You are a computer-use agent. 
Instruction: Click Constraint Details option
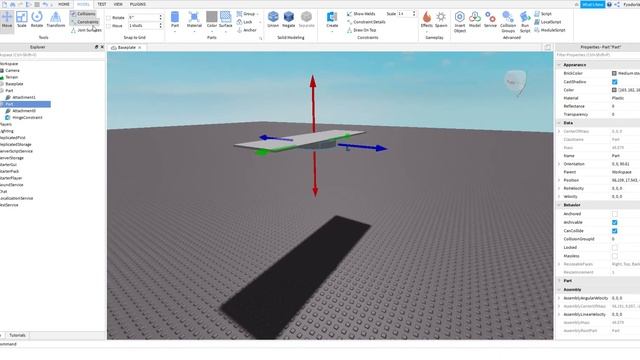[366, 22]
